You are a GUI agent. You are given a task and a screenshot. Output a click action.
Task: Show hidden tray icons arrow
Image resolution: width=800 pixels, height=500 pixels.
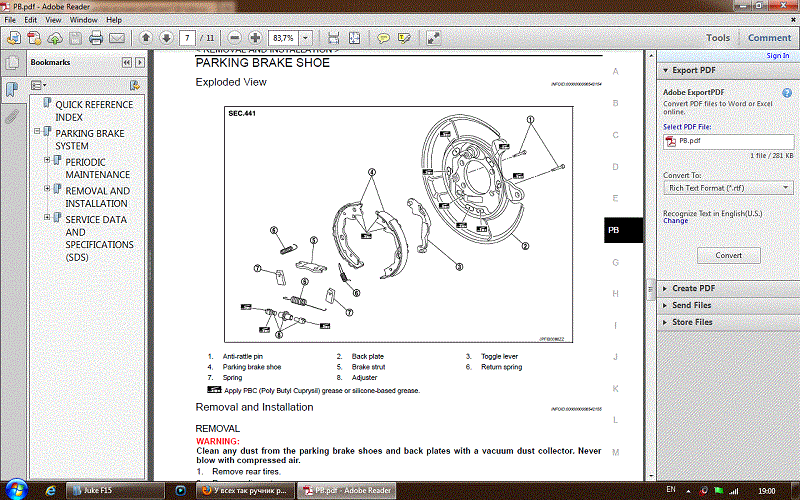(688, 491)
